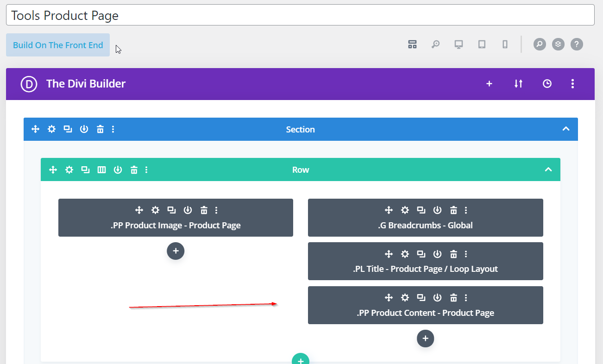Image resolution: width=603 pixels, height=364 pixels.
Task: Open the Divi Builder portability icon
Action: pyautogui.click(x=518, y=84)
